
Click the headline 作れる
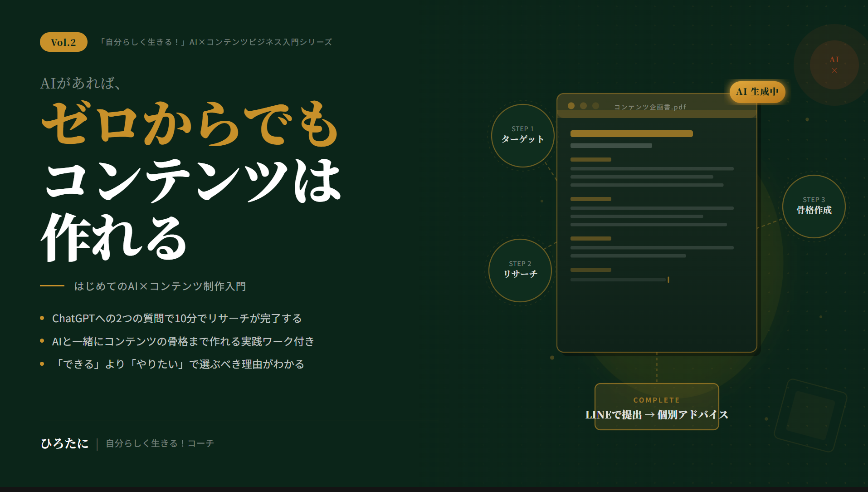[x=113, y=237]
